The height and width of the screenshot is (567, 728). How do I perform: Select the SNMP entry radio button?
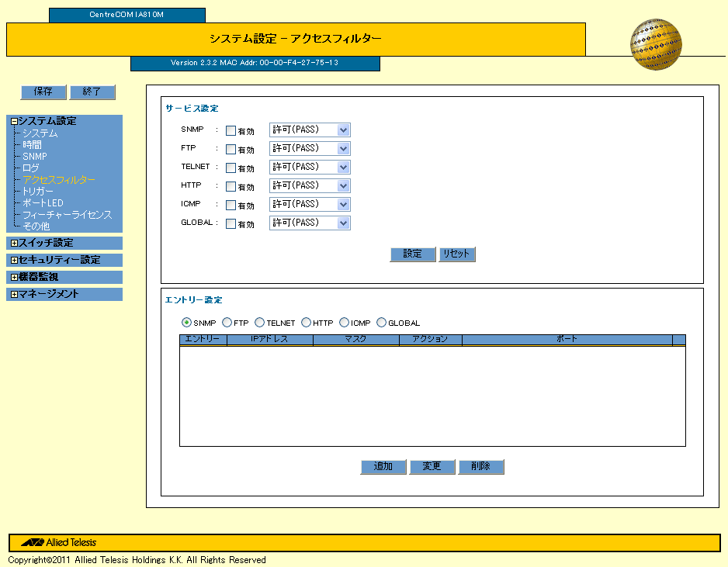[186, 323]
